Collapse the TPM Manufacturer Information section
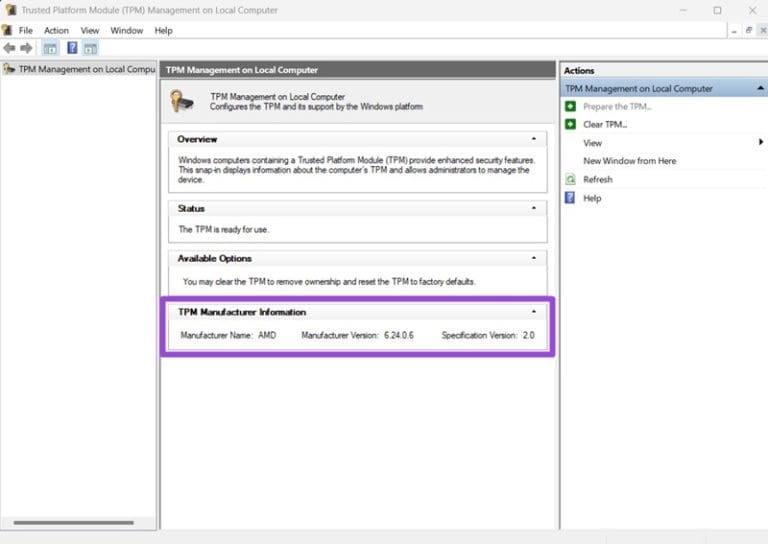This screenshot has height=544, width=768. (534, 311)
